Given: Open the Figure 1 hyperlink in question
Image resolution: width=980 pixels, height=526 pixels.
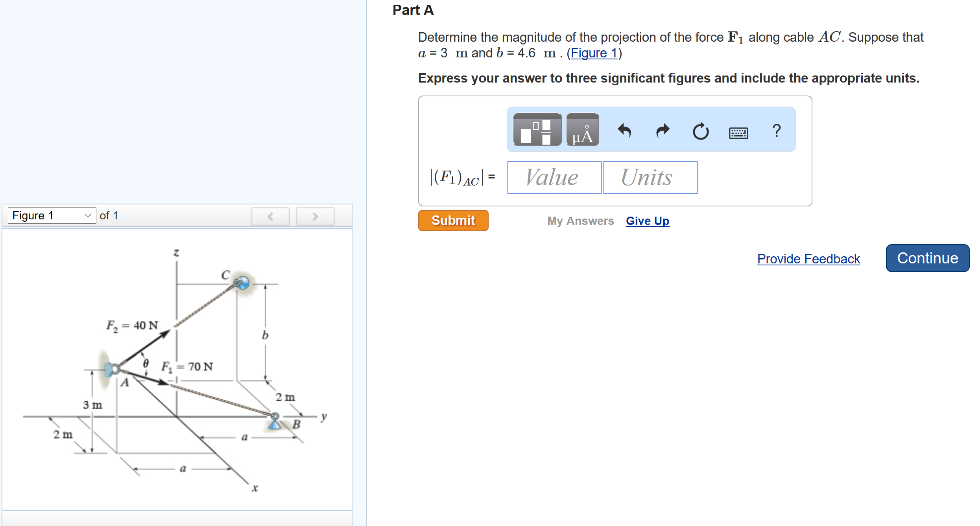Looking at the screenshot, I should click(x=594, y=53).
